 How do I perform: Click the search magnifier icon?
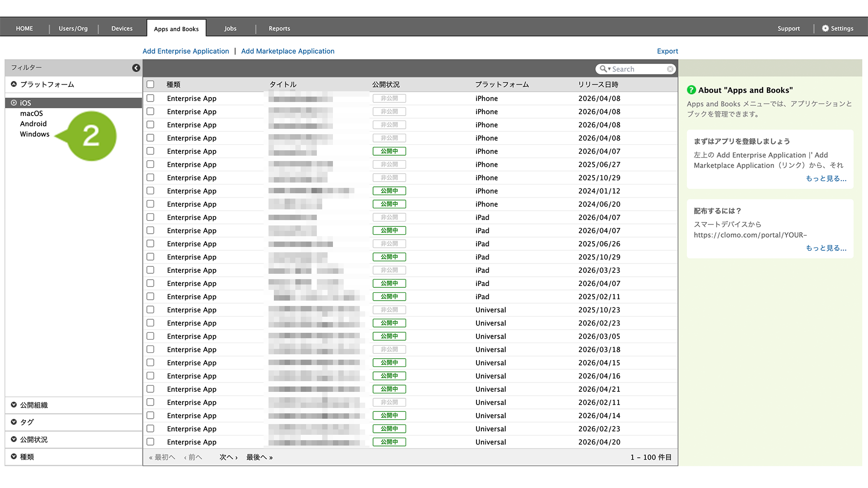[603, 69]
